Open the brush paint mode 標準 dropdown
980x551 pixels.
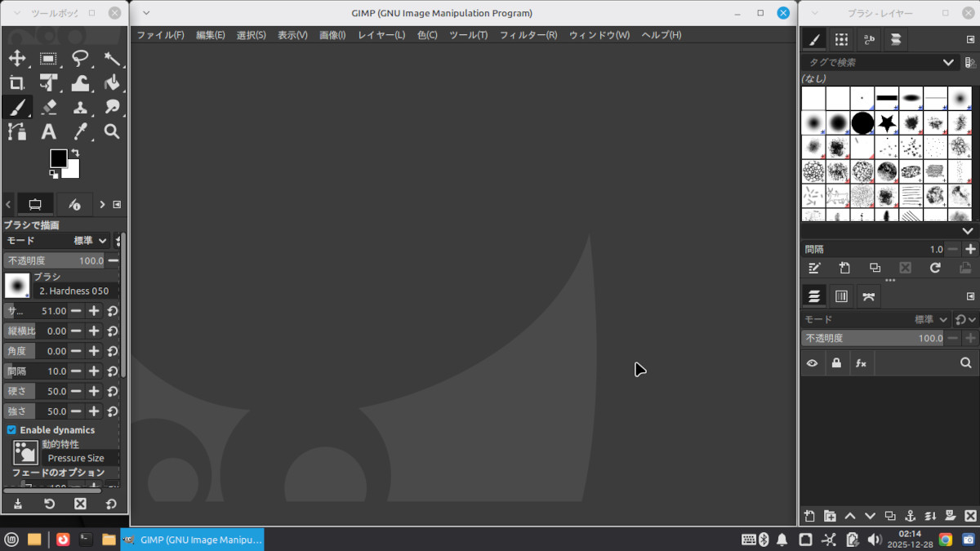pos(91,241)
